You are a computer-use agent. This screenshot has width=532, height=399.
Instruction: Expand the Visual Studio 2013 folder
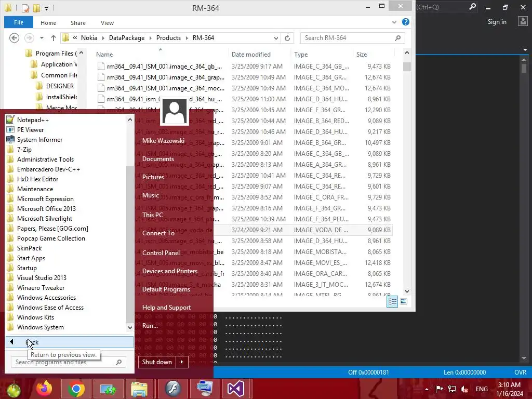pyautogui.click(x=42, y=277)
